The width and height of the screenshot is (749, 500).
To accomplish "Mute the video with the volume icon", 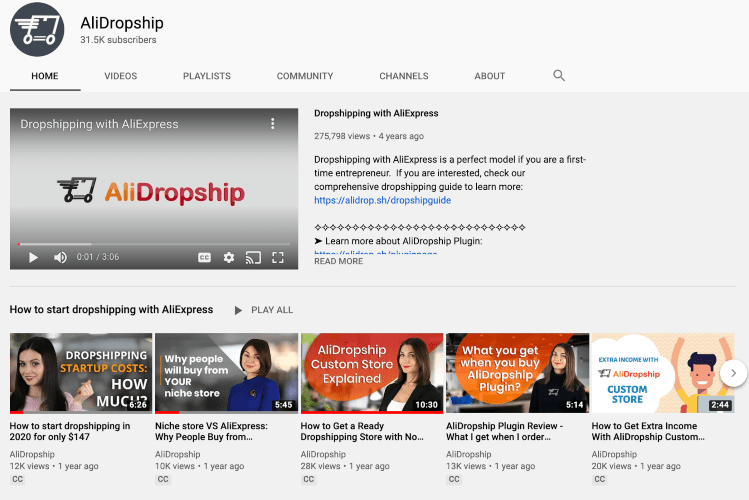I will pos(60,257).
